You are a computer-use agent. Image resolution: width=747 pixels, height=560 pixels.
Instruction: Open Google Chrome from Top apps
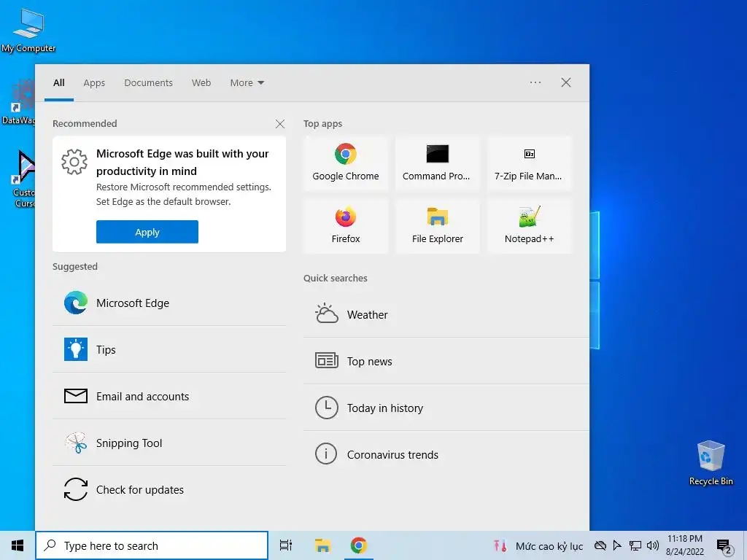click(345, 163)
